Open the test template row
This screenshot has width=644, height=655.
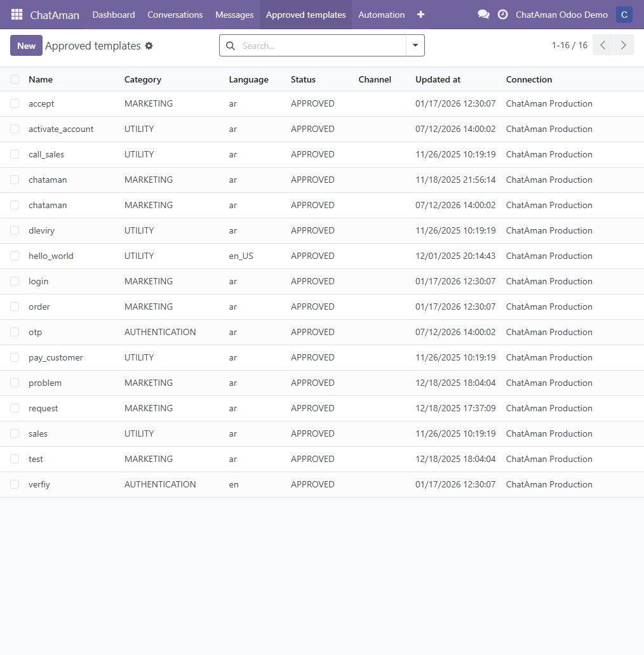pyautogui.click(x=322, y=459)
